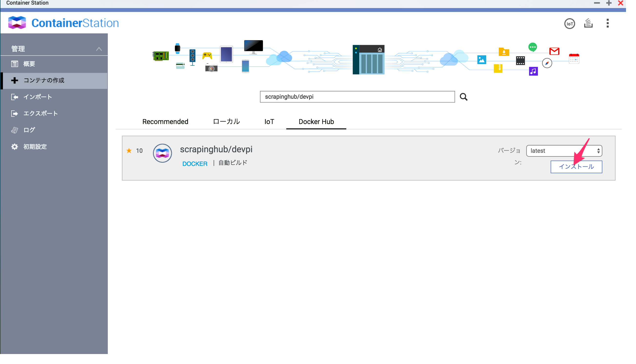The height and width of the screenshot is (364, 636).
Task: Minimize the Container Station window
Action: tap(597, 3)
